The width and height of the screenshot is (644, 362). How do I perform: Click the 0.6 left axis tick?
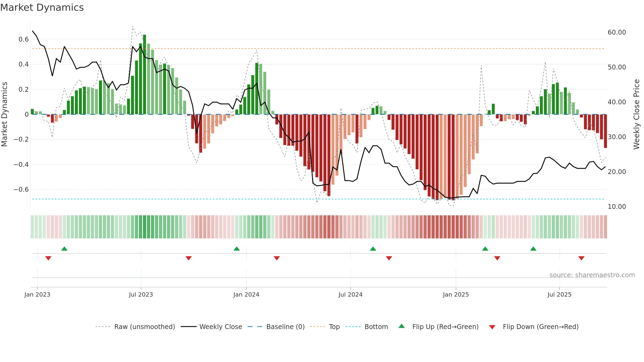point(24,39)
